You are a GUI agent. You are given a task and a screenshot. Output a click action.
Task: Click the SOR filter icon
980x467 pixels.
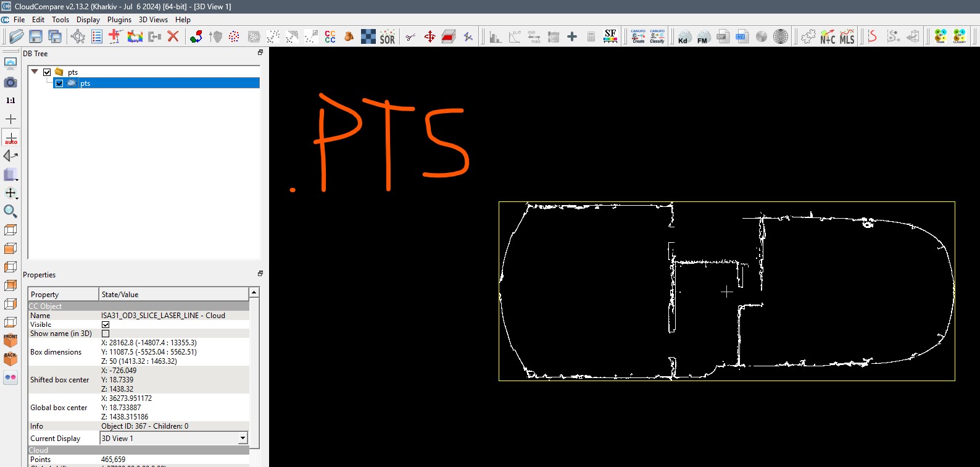pyautogui.click(x=387, y=37)
